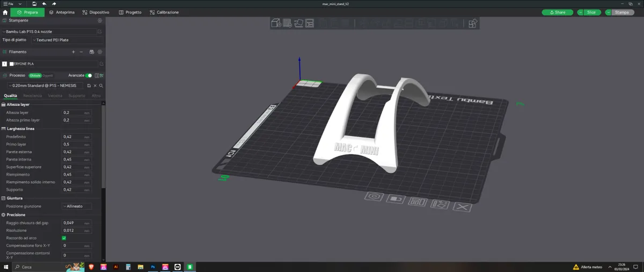Image resolution: width=644 pixels, height=272 pixels.
Task: Add a filament with the plus icon
Action: click(x=74, y=52)
